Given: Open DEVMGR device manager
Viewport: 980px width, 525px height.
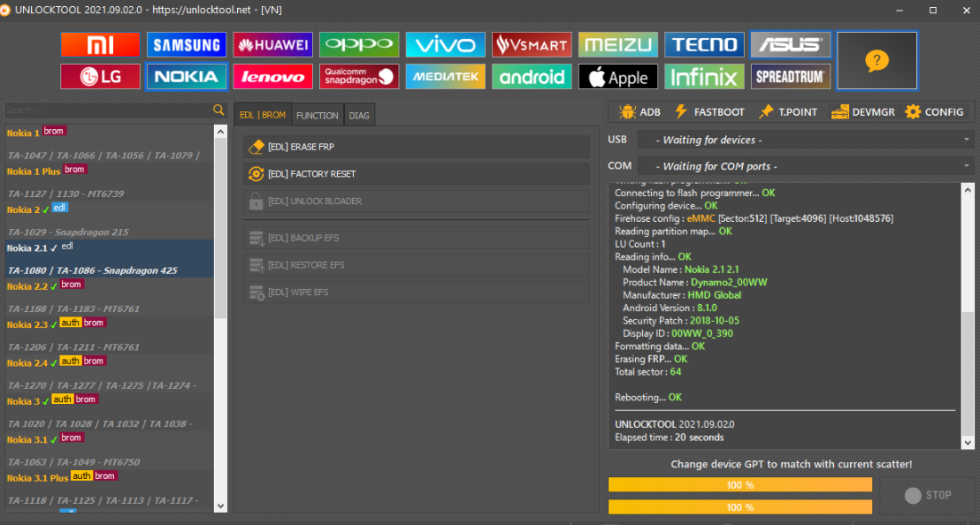Looking at the screenshot, I should pos(862,111).
